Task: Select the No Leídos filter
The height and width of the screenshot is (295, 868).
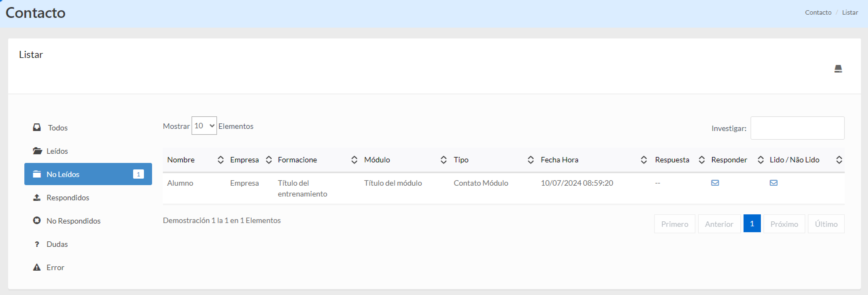Action: [x=63, y=174]
